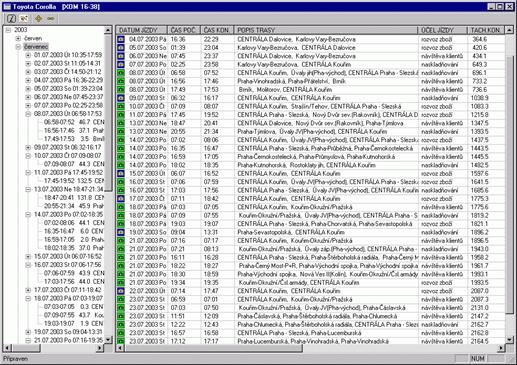Click green trip icon for 10.07.2003 Čt row

coord(121,106)
